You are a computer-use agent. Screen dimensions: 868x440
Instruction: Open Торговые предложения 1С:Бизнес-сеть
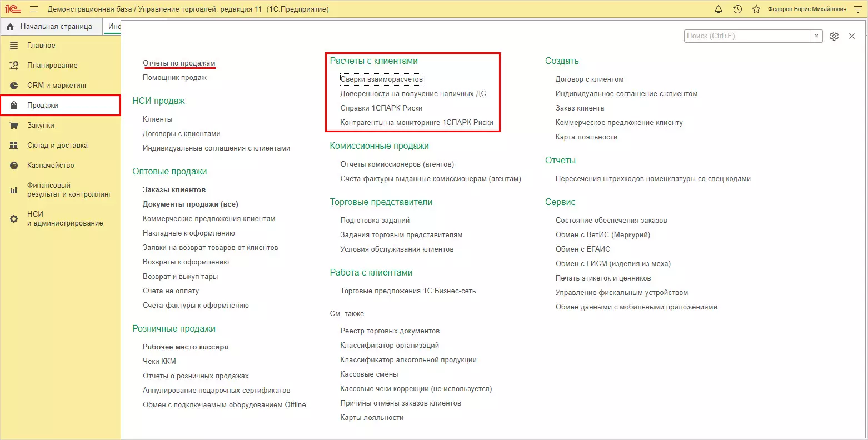coord(408,291)
